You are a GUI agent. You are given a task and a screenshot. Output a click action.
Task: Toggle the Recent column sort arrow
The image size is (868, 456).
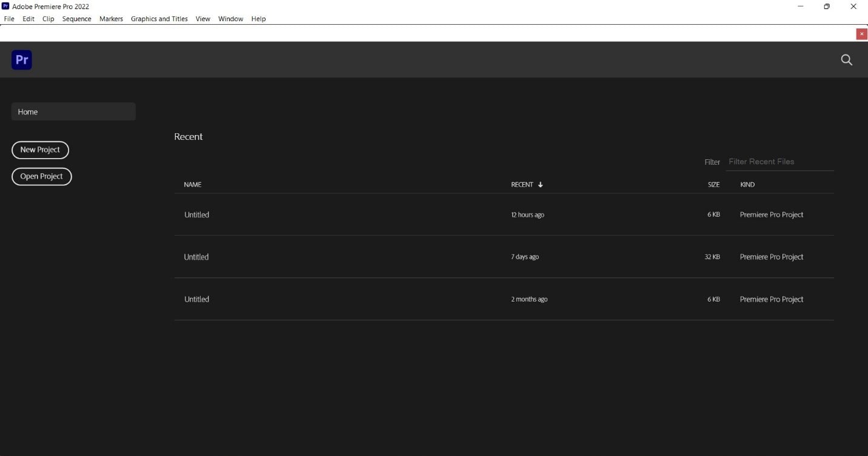click(540, 185)
